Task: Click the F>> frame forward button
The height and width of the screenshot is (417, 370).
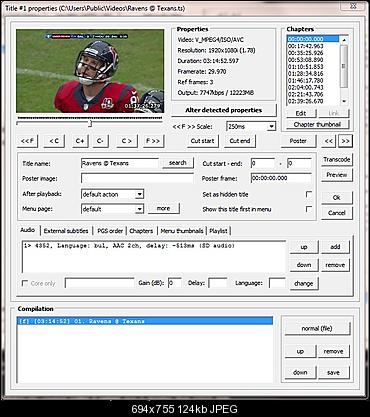Action: click(153, 141)
